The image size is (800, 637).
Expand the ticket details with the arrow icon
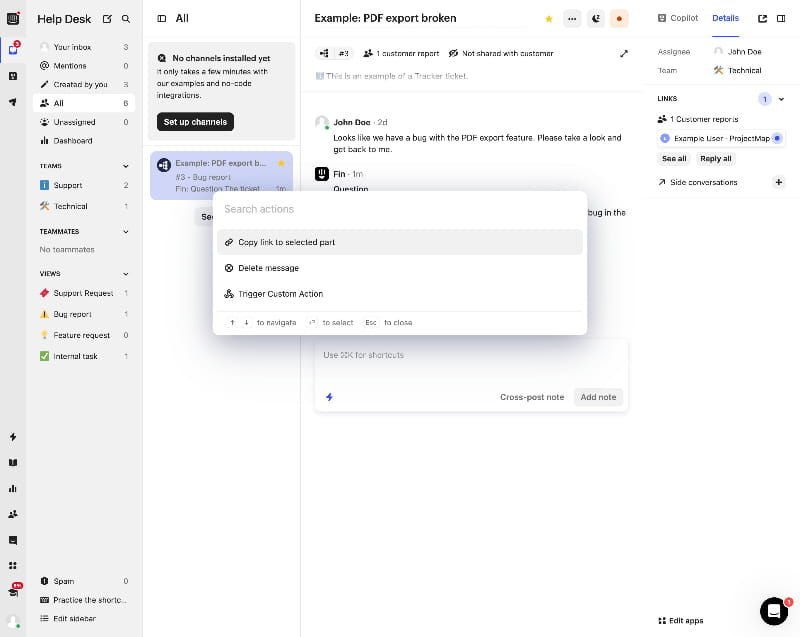[623, 54]
